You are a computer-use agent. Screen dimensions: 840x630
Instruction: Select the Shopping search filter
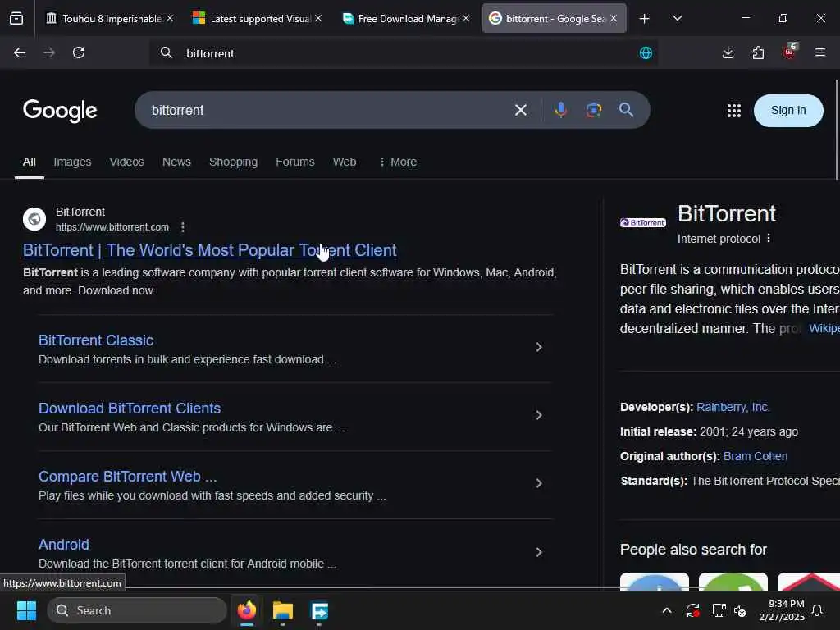point(233,162)
